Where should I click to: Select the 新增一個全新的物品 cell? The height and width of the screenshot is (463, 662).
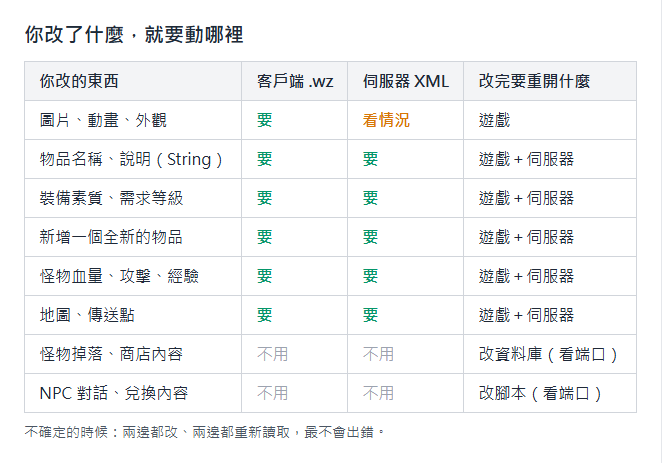tap(111, 237)
